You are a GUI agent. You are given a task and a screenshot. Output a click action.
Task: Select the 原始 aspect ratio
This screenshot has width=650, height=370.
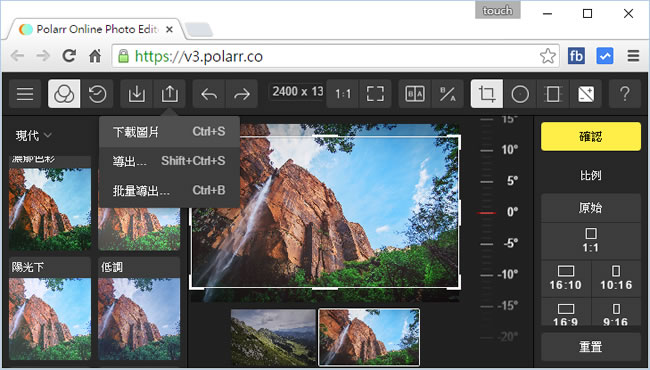coord(591,208)
